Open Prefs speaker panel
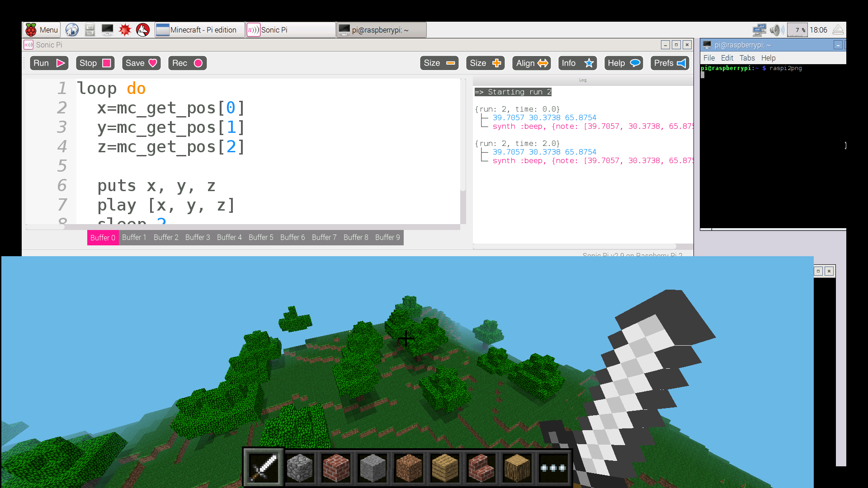The width and height of the screenshot is (868, 488). 670,63
